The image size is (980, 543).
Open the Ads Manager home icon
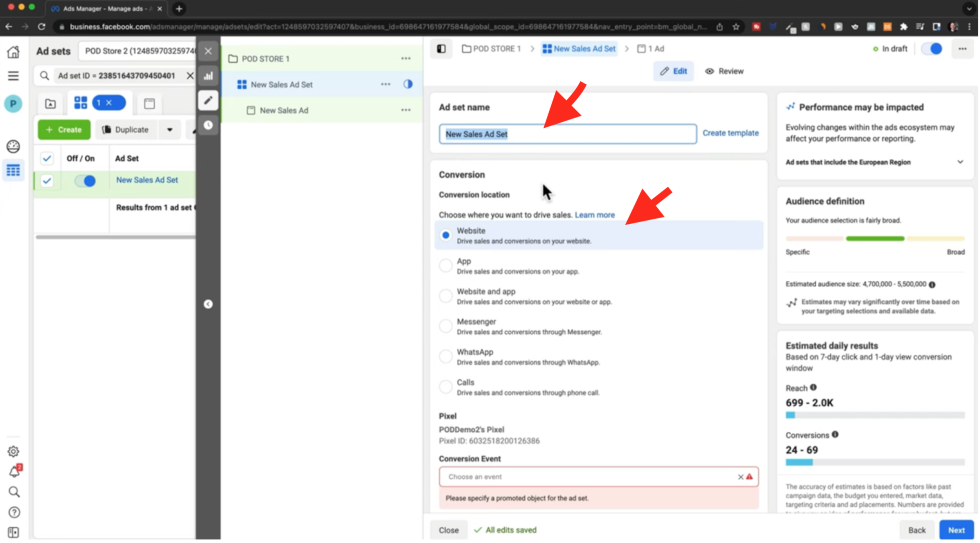pos(13,52)
